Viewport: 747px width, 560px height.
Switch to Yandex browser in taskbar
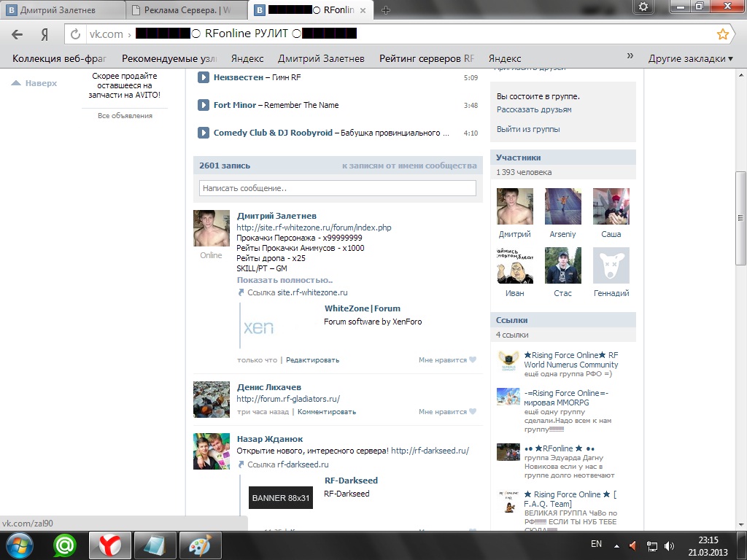pos(110,545)
